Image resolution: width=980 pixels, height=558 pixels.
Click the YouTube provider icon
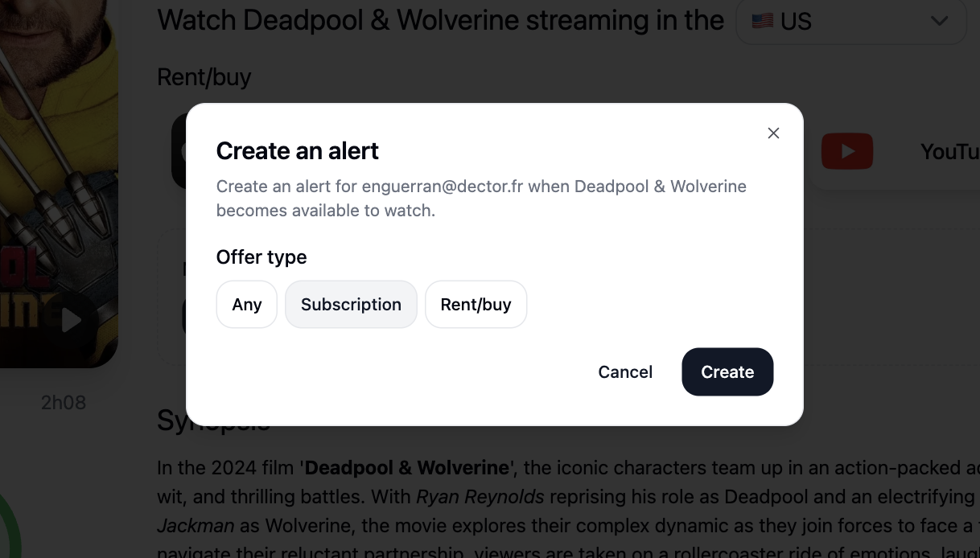[847, 151]
